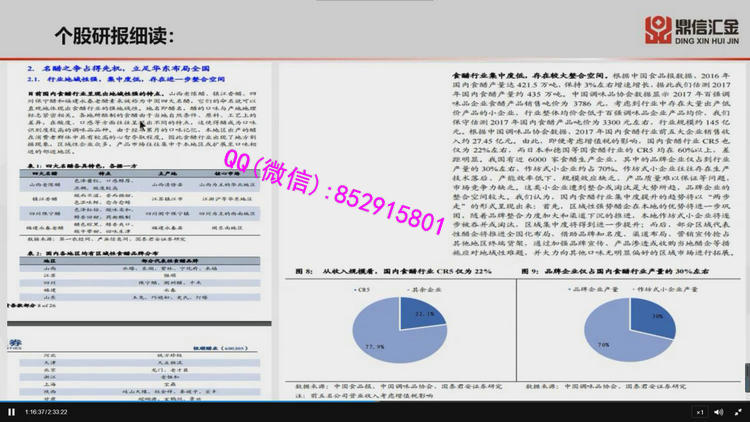The width and height of the screenshot is (750, 422).
Task: Open the x1 playback speed selector
Action: coord(700,411)
